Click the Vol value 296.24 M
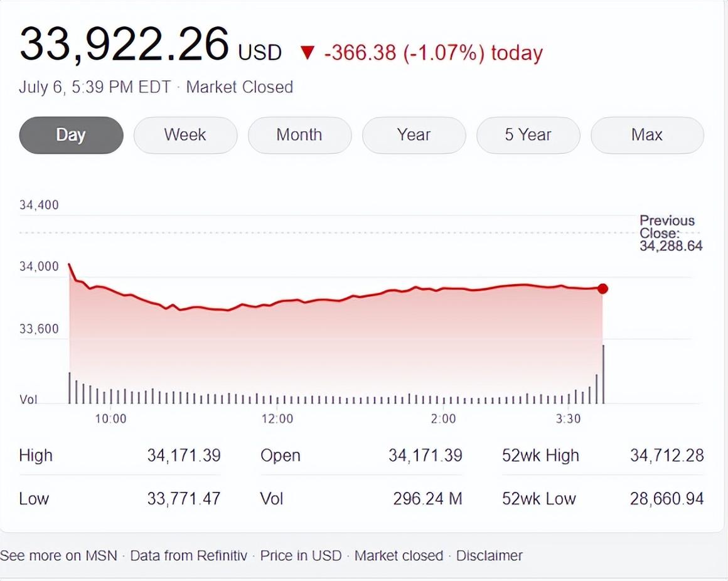The height and width of the screenshot is (581, 728). click(427, 499)
